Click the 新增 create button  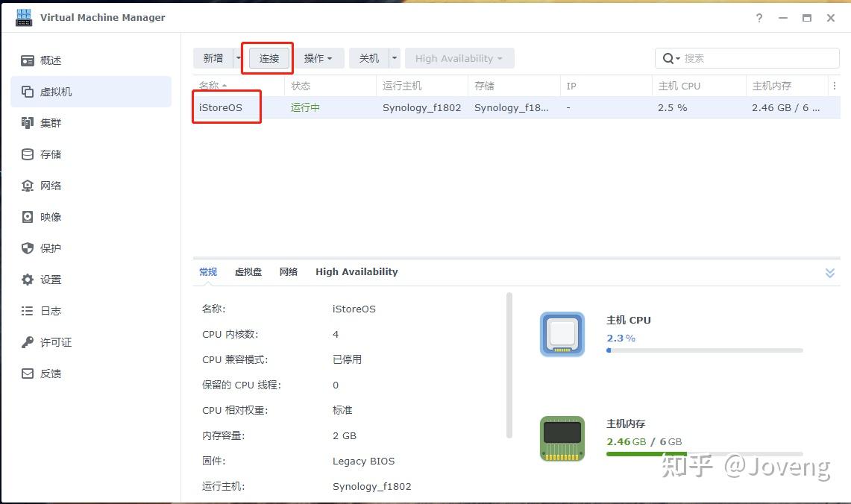tap(213, 58)
